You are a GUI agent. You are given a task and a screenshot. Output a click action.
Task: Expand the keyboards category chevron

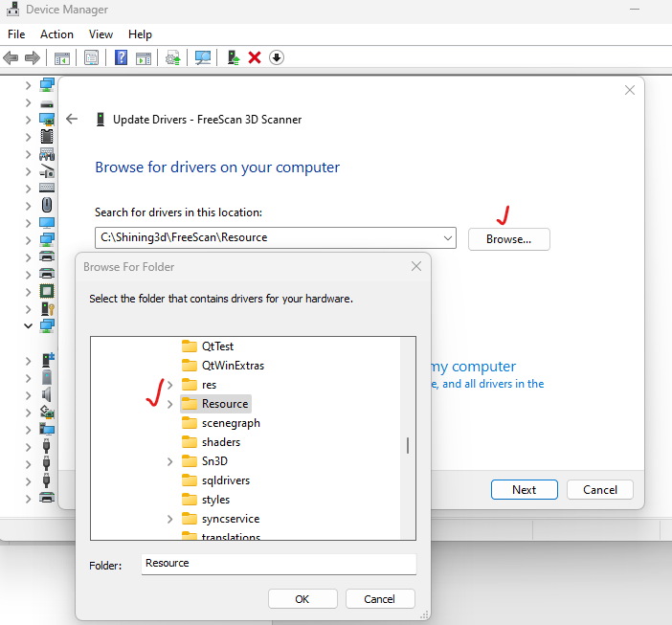[x=29, y=189]
